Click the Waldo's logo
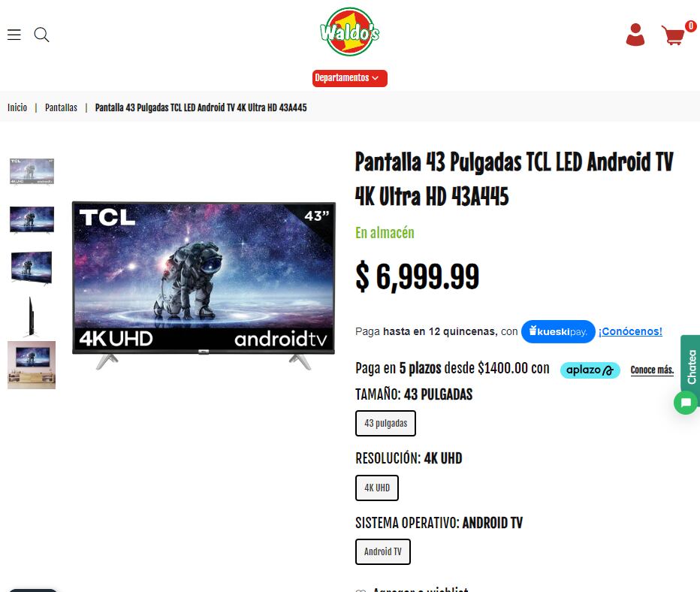Screen dimensions: 700x592 pyautogui.click(x=349, y=32)
